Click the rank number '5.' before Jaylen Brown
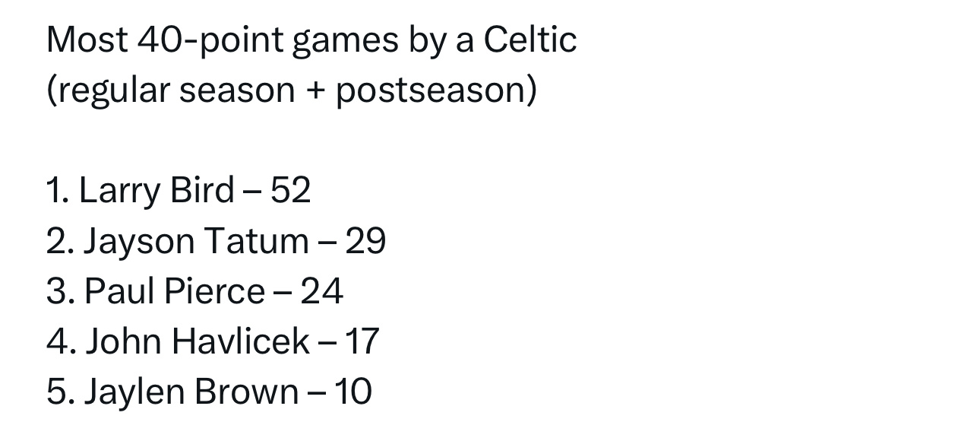Screen dimensions: 980x441 (x=61, y=392)
